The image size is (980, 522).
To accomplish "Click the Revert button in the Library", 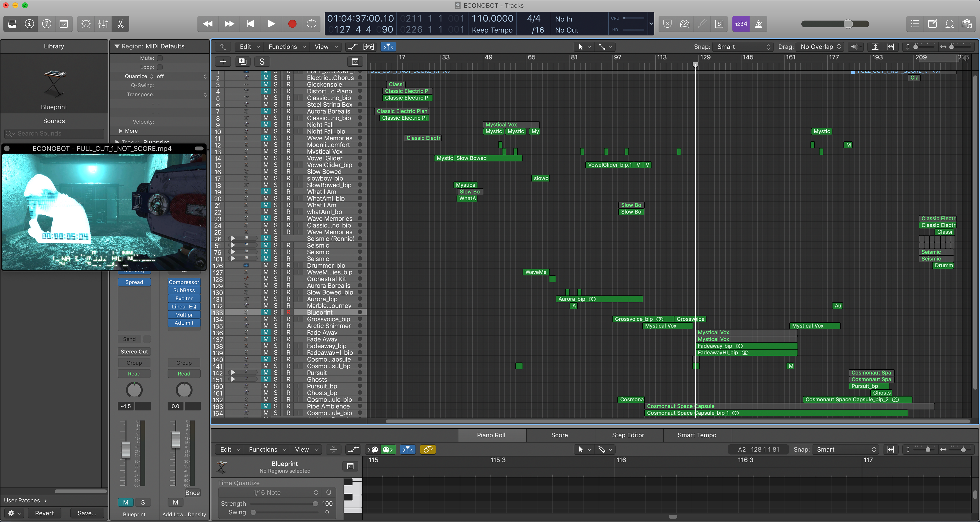I will tap(44, 513).
